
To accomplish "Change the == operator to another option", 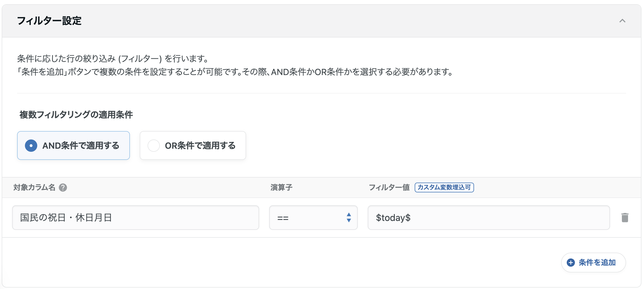I will (313, 217).
